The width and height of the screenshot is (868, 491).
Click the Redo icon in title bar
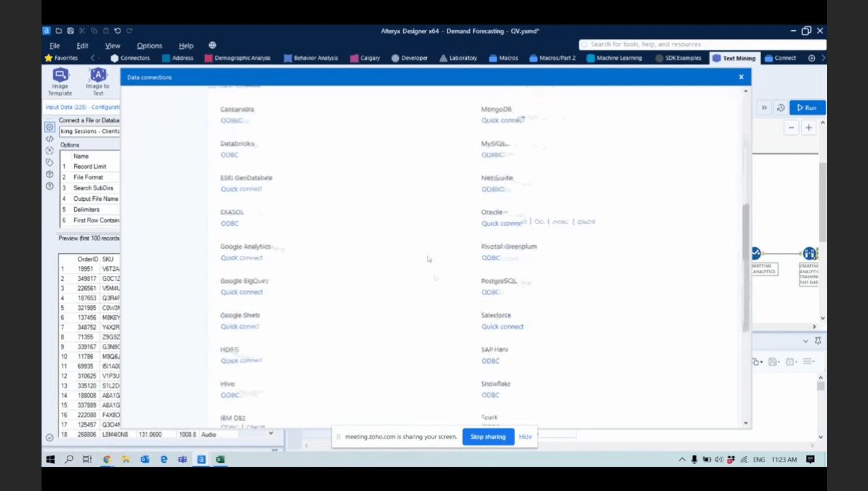(x=129, y=31)
